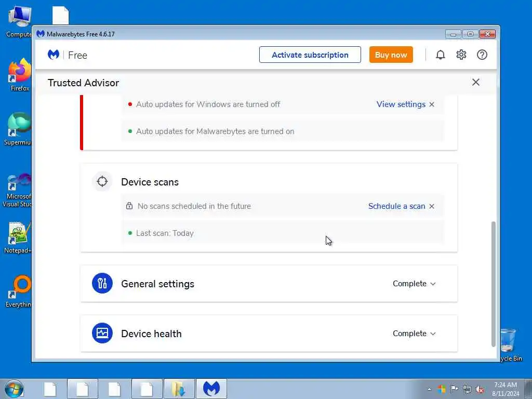Open the help question mark icon
Screen dimensions: 532x399
tap(482, 55)
